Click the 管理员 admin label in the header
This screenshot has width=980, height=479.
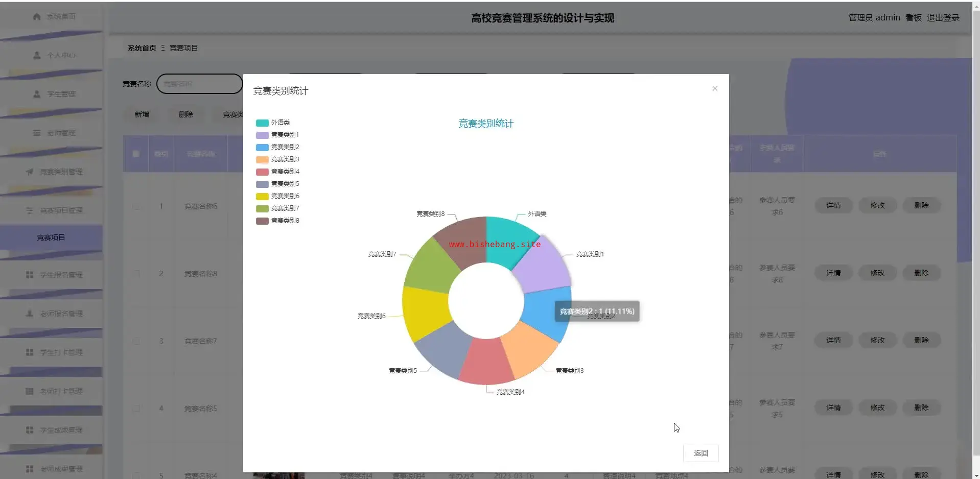pos(874,18)
